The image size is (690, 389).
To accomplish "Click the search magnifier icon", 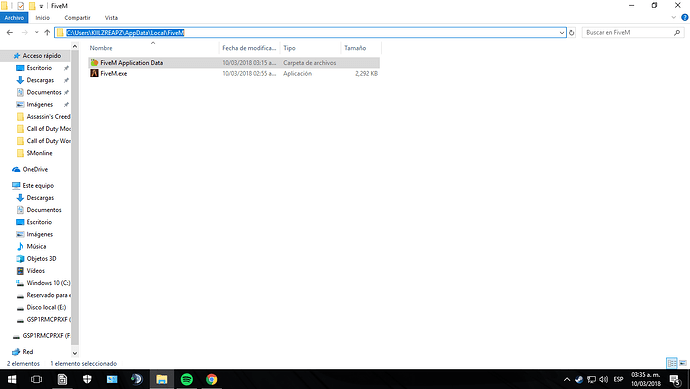I will tap(677, 33).
